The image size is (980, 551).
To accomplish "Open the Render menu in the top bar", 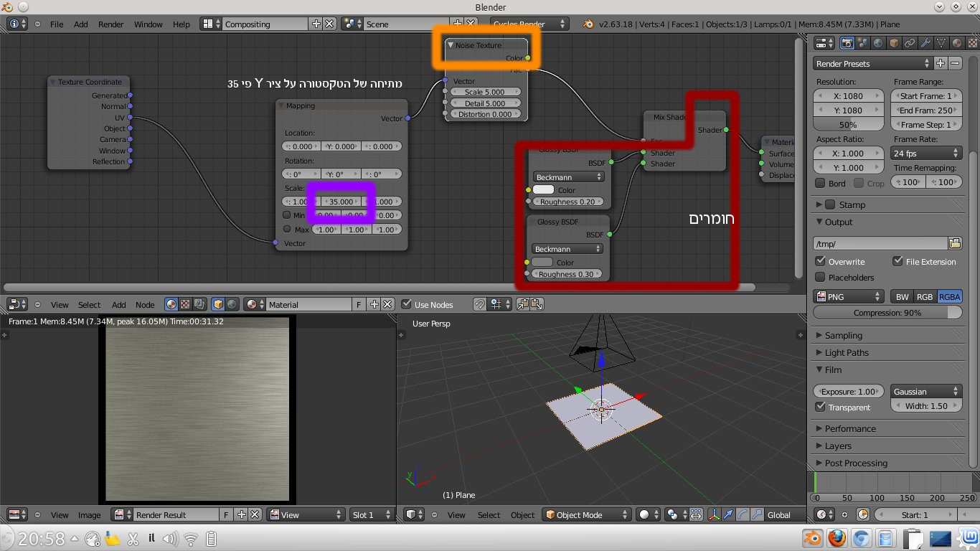I will (x=110, y=24).
